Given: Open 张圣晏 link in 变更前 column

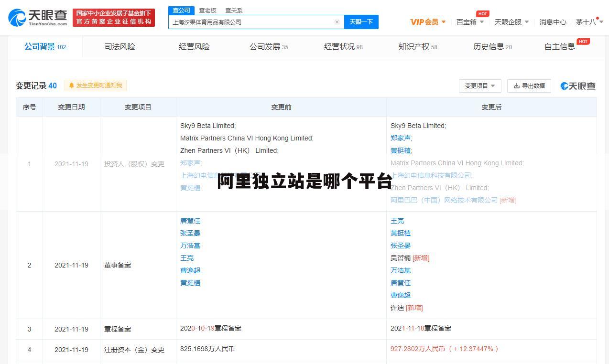Looking at the screenshot, I should (190, 233).
